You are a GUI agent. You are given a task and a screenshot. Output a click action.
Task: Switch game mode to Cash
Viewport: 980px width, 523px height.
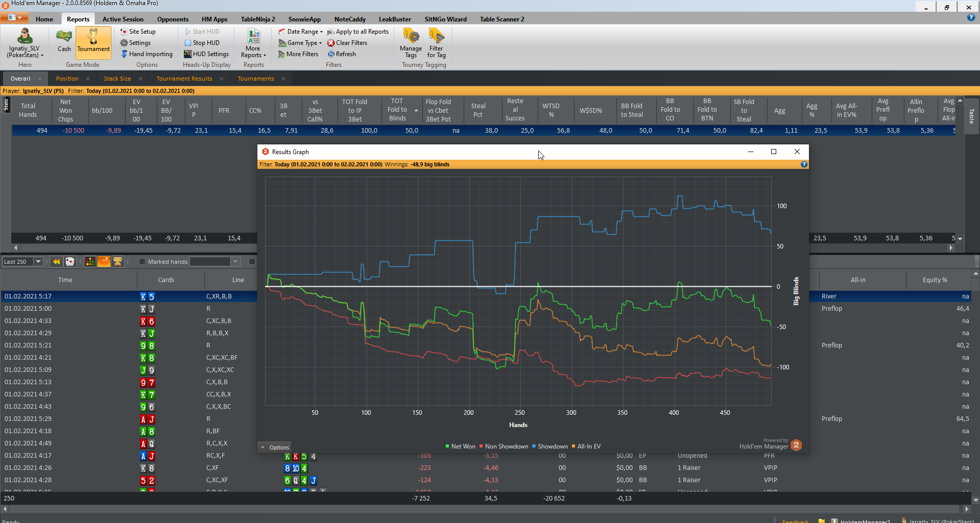tap(64, 41)
